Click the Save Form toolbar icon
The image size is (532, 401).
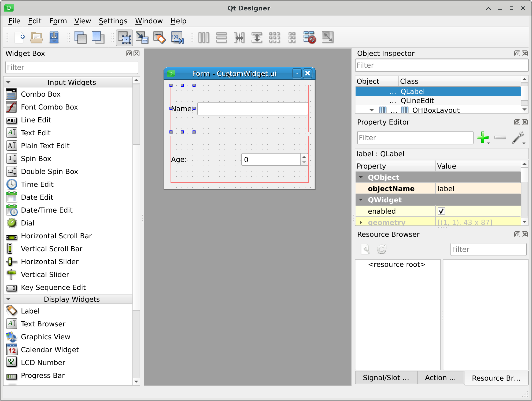tap(54, 38)
